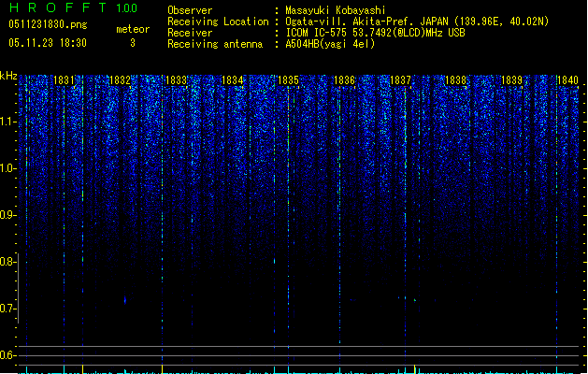This screenshot has height=374, width=588.
Task: Click the 1835 time marker
Action: coord(288,79)
